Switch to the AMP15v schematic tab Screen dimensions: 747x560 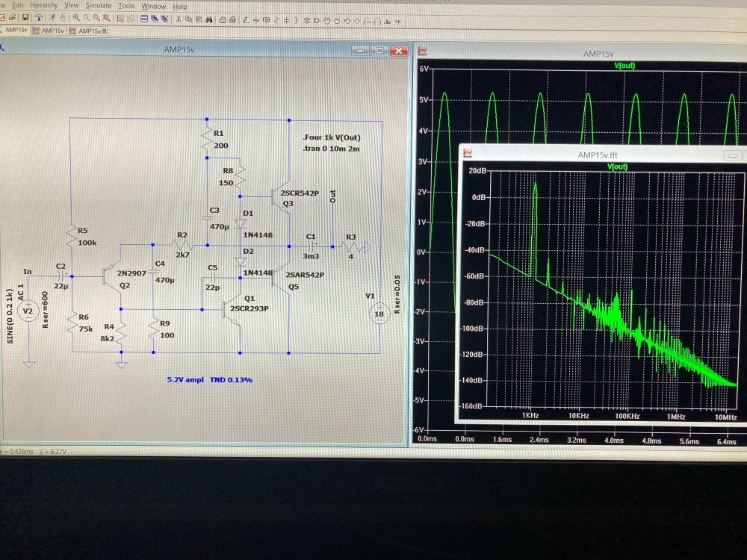[15, 31]
